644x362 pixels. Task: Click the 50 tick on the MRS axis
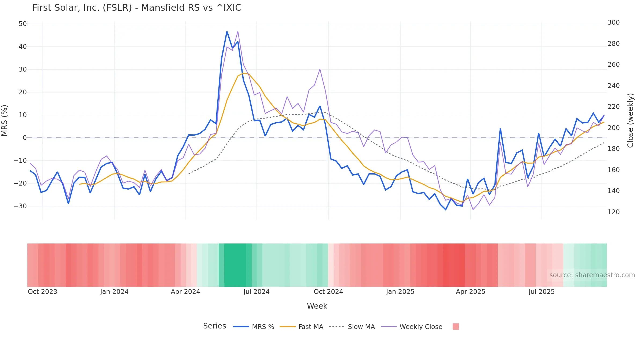tap(23, 24)
